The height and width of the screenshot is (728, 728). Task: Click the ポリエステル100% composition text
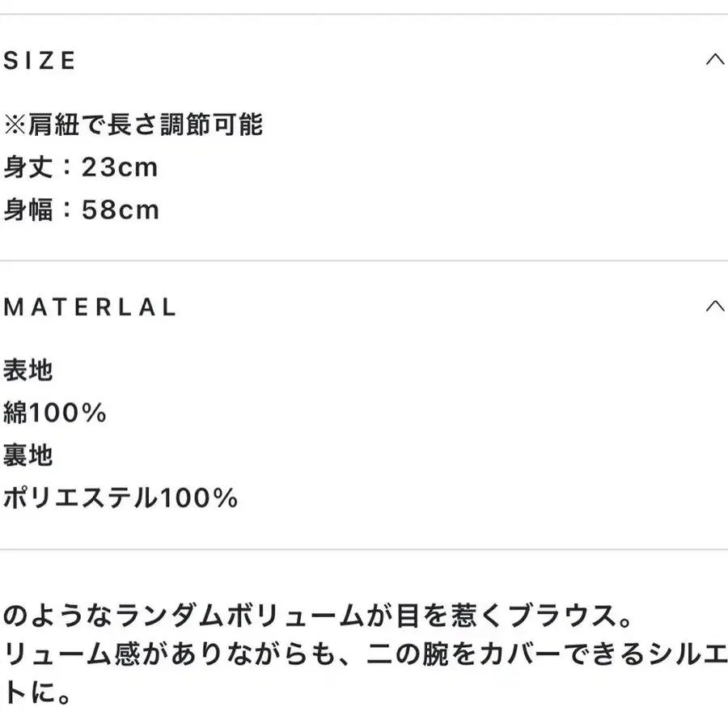[x=121, y=497]
